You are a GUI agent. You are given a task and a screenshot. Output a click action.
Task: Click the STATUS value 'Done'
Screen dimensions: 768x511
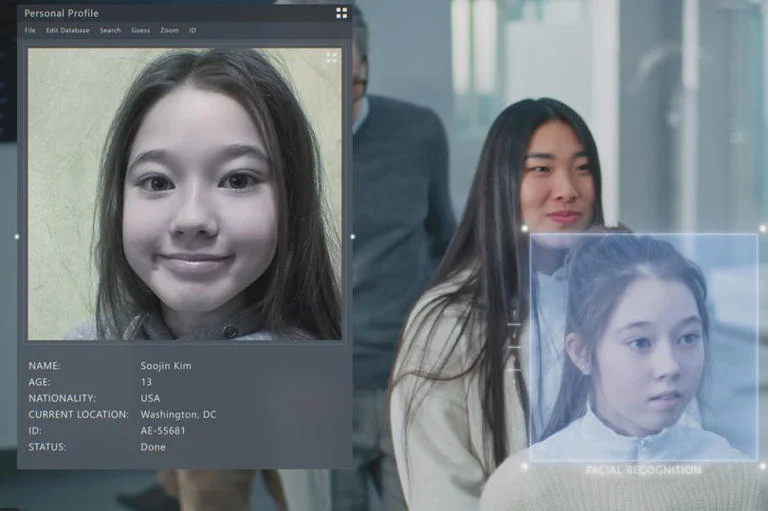pyautogui.click(x=153, y=446)
